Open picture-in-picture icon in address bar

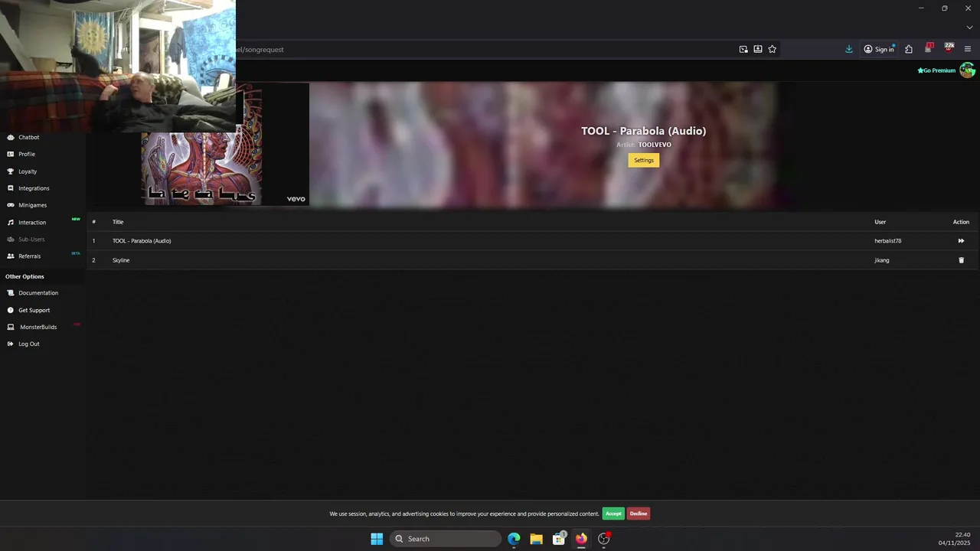click(743, 49)
